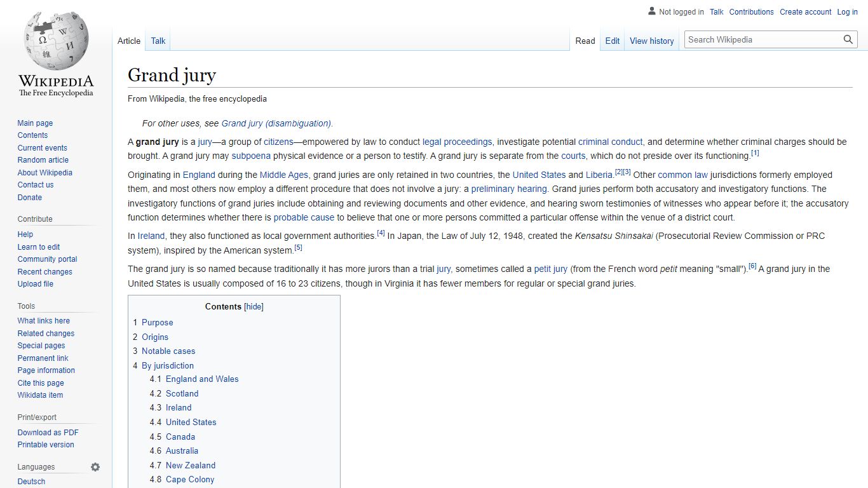Click the 'courts' link
This screenshot has width=868, height=488.
[573, 156]
